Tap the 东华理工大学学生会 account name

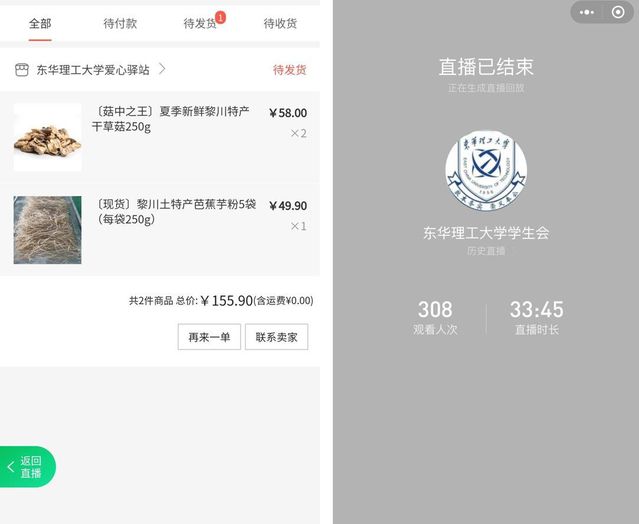coord(485,233)
